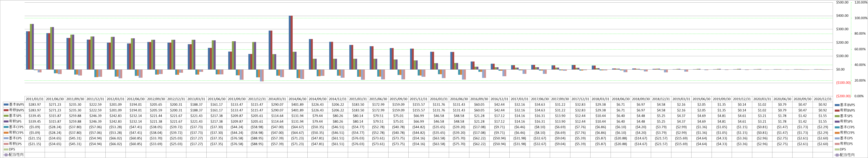Click the 基本SPS value $1.55 for 2020/12/31
This screenshot has width=868, height=158.
pos(823,116)
